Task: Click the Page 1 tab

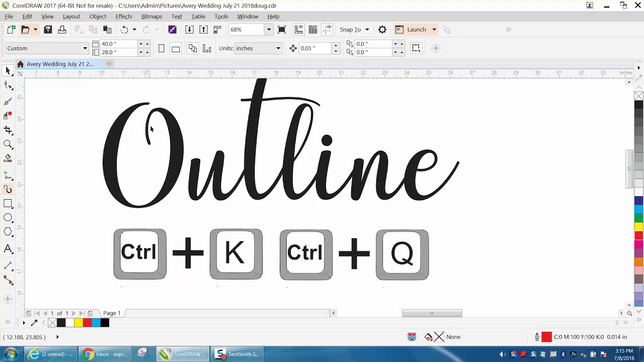Action: pyautogui.click(x=112, y=313)
